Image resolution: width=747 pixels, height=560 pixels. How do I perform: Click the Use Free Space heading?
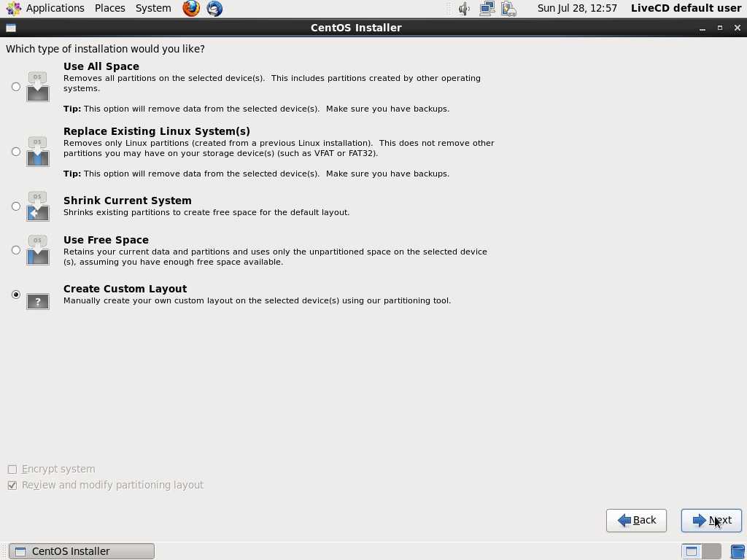point(107,240)
